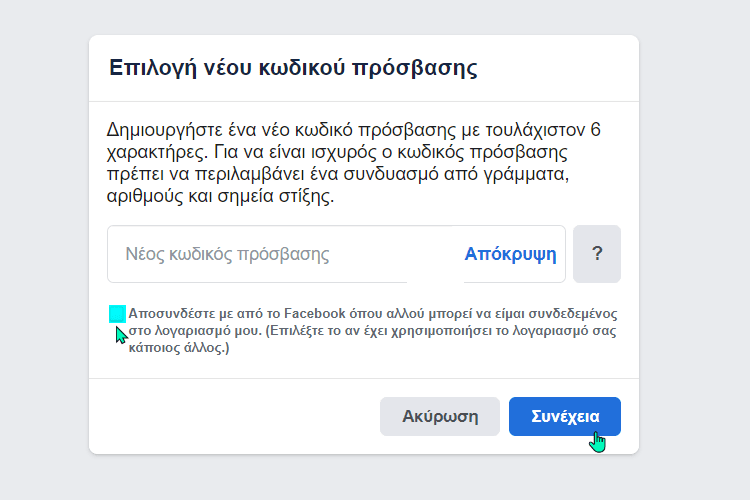Click the Απόκρυψη password visibility link
750x500 pixels.
(510, 254)
